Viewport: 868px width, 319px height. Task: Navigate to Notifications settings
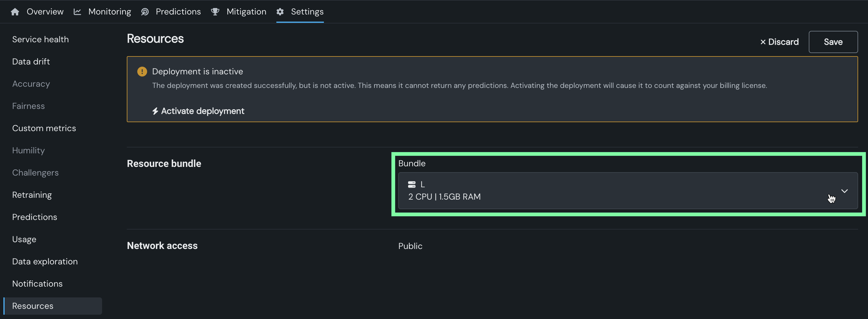37,284
